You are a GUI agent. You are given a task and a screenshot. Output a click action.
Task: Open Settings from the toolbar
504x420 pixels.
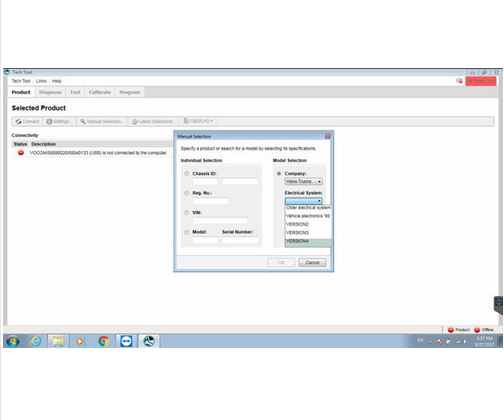coord(59,121)
